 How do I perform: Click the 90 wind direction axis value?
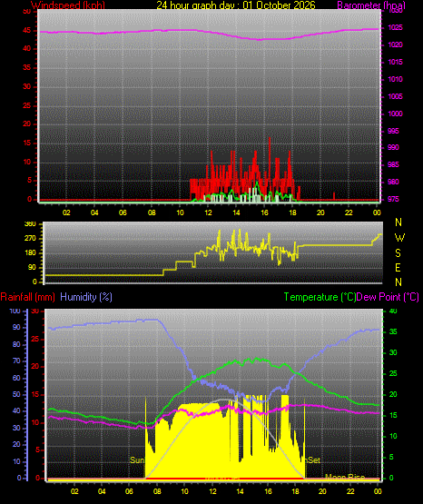[x=32, y=267]
